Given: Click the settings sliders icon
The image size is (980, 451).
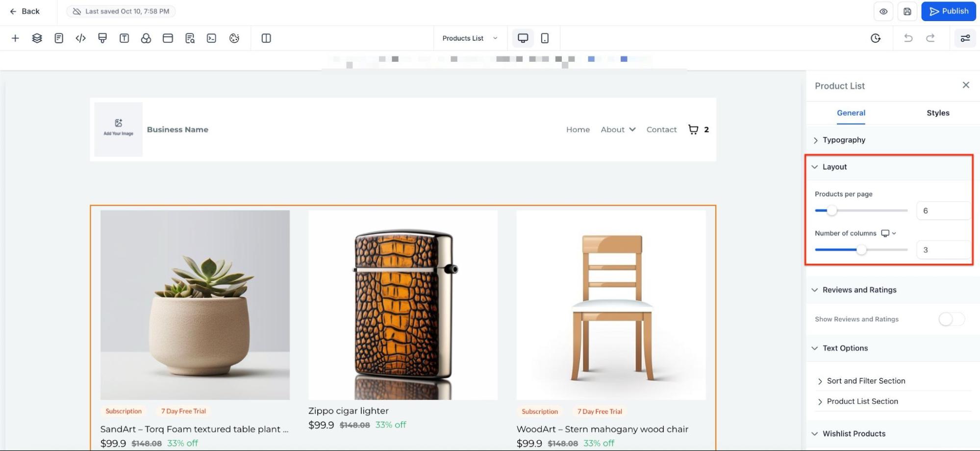Looking at the screenshot, I should pyautogui.click(x=965, y=38).
